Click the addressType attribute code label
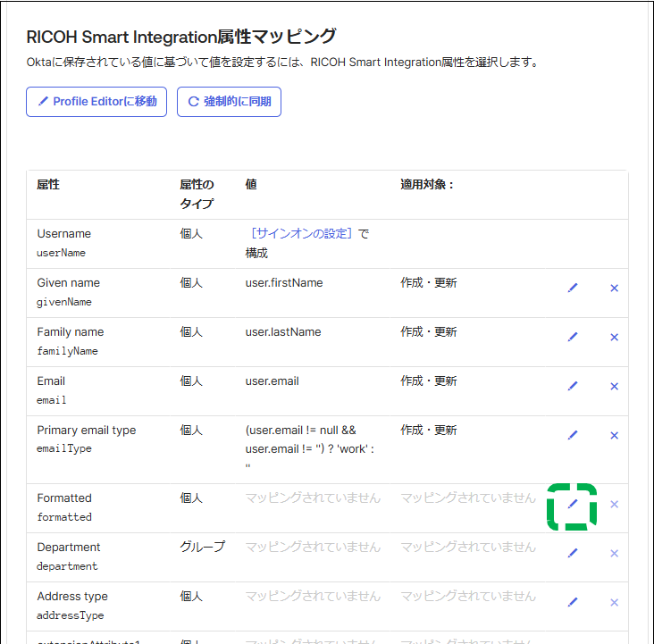Screen dimensions: 654x644 click(70, 615)
